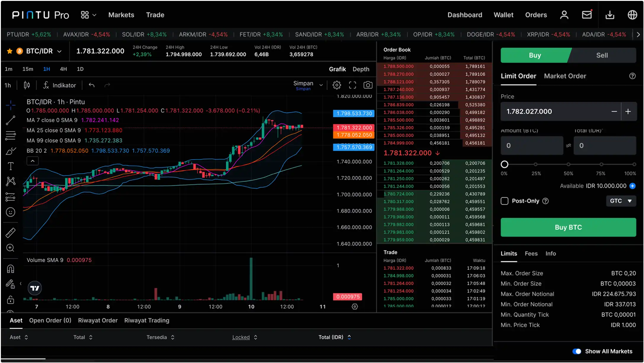Screen dimensions: 644x363
Task: Take a chart snapshot with camera icon
Action: pyautogui.click(x=368, y=85)
